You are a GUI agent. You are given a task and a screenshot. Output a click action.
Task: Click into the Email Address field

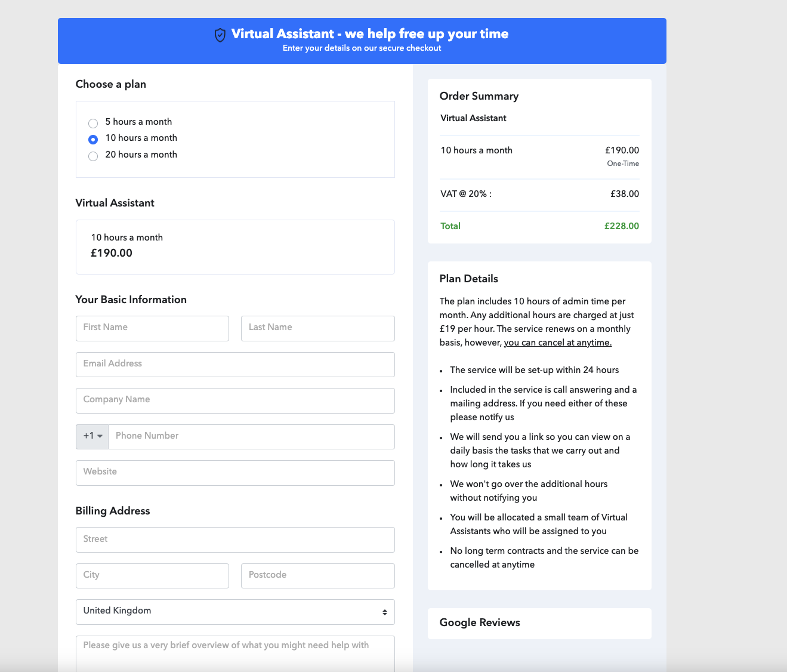235,365
